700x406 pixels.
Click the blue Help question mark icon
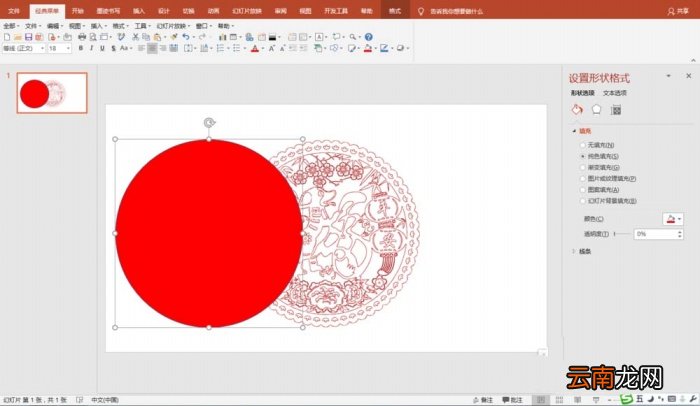pos(368,37)
